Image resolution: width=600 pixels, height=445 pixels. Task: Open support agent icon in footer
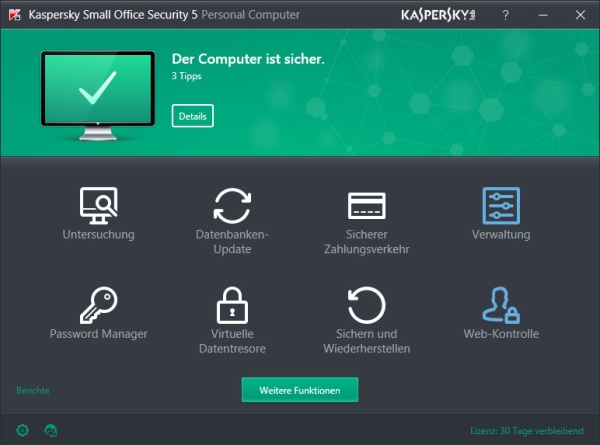(x=51, y=430)
